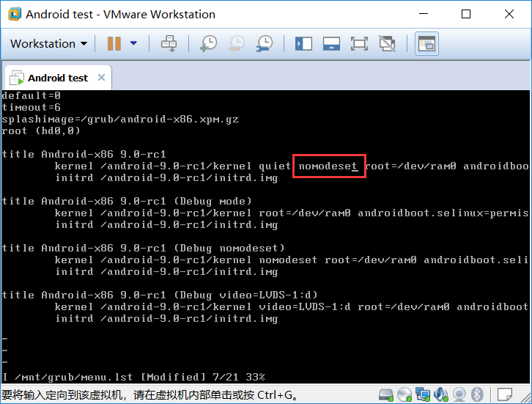
Task: Revert to the previous snapshot
Action: 237,44
